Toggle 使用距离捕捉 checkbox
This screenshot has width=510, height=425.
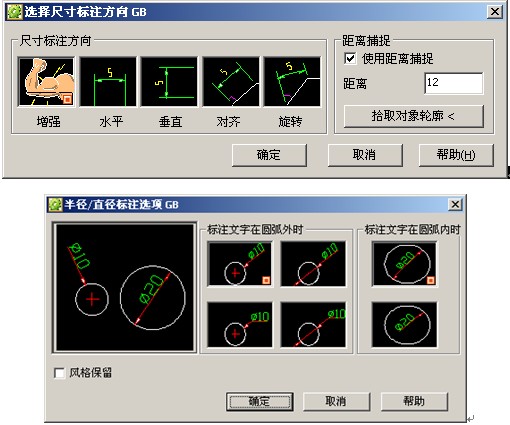pos(350,59)
